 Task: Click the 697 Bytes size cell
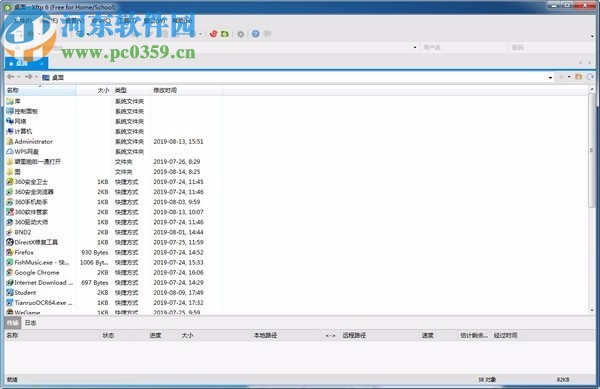[x=95, y=283]
